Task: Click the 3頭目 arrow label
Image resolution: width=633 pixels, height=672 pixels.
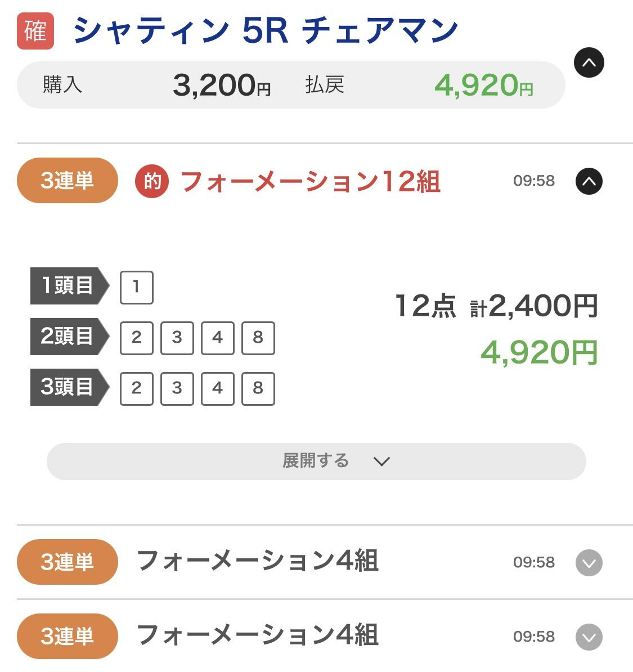Action: tap(69, 387)
